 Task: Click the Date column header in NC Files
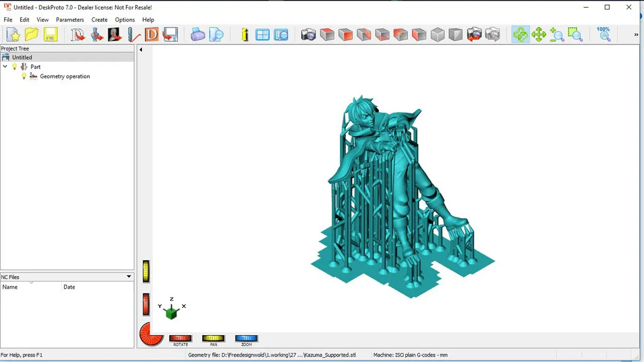pyautogui.click(x=69, y=287)
